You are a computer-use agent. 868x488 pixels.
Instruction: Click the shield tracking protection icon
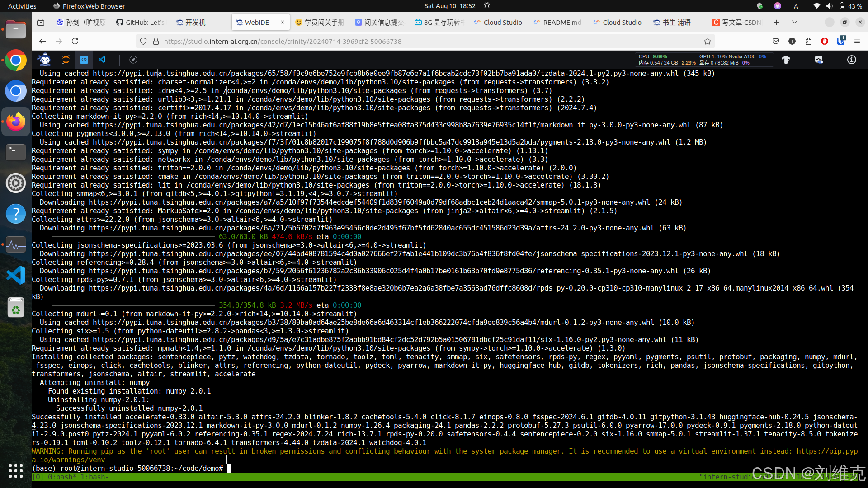coord(143,41)
